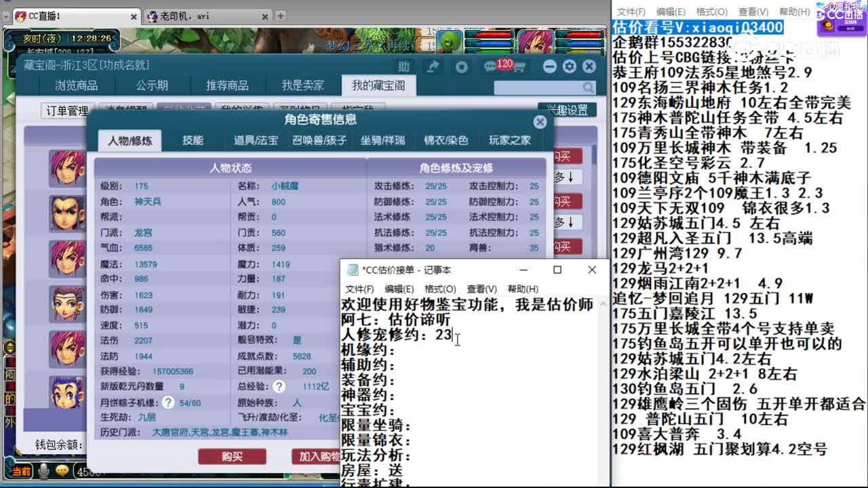The image size is (868, 488).
Task: Open the 推荐商品 tab
Action: click(227, 85)
